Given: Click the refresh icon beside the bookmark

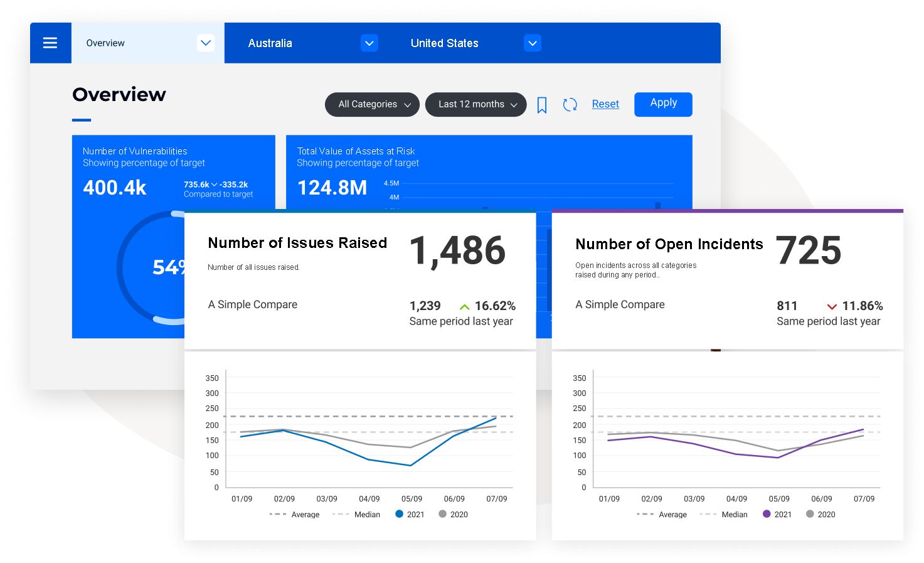Looking at the screenshot, I should [570, 104].
